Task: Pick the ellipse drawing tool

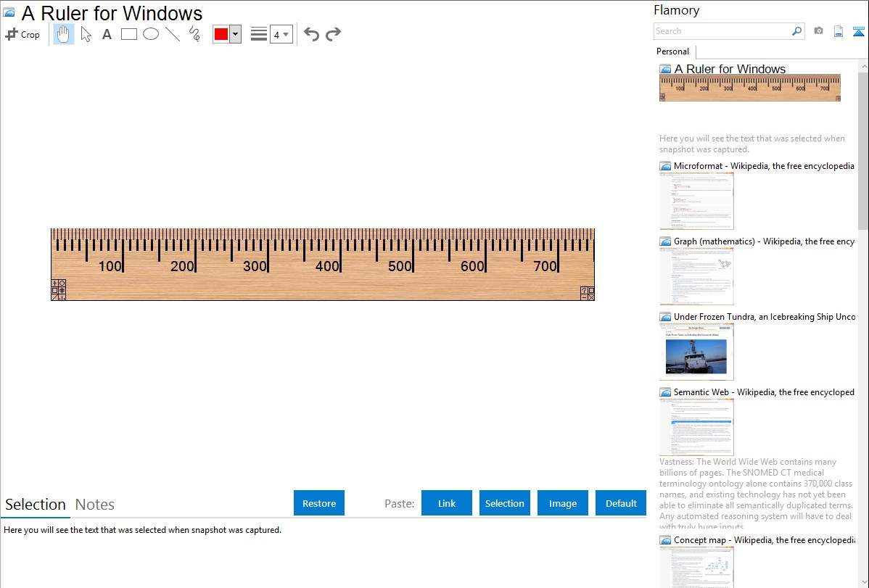Action: pyautogui.click(x=151, y=34)
